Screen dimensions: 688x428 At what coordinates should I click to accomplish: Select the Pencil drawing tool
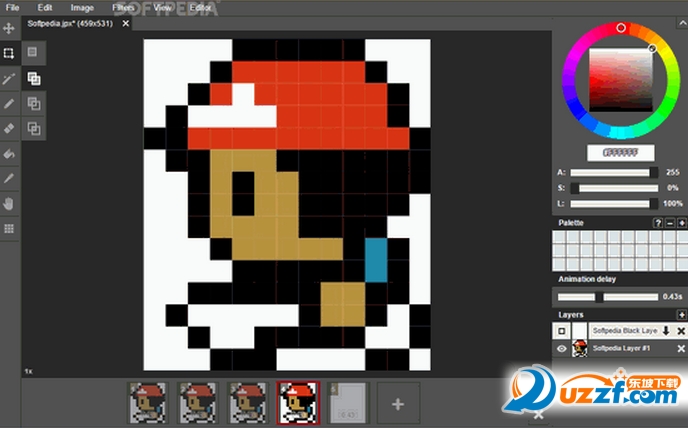[x=9, y=104]
